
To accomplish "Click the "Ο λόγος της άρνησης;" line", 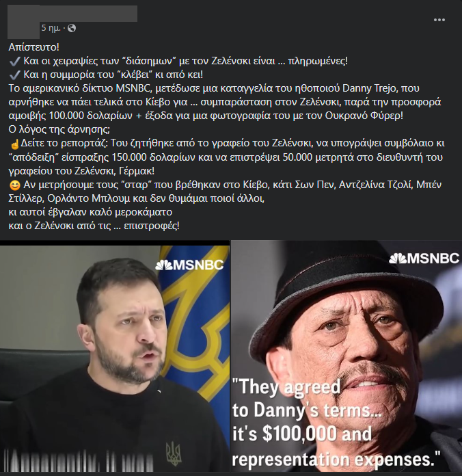I will point(59,130).
